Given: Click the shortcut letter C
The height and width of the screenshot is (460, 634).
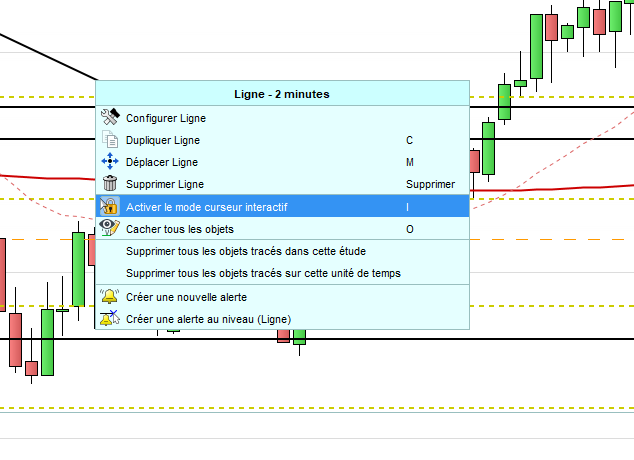Looking at the screenshot, I should [409, 140].
